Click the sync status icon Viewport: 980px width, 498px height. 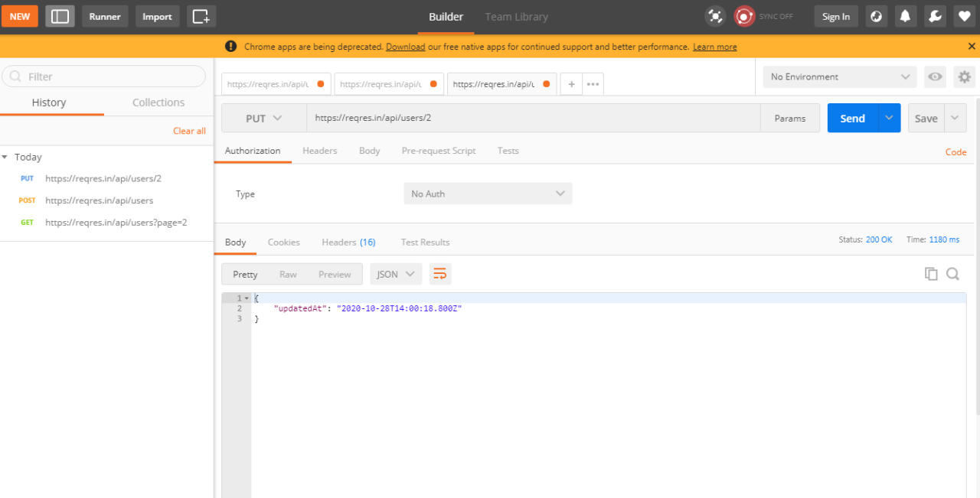744,16
